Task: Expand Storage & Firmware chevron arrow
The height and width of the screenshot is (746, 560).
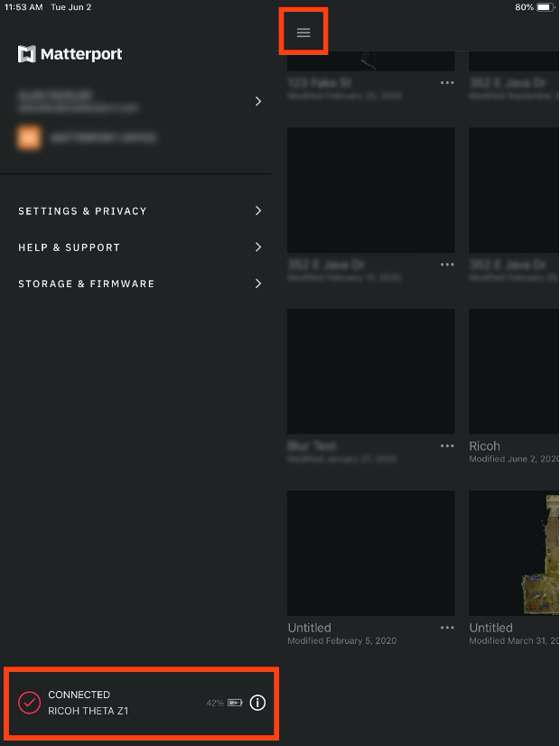Action: point(258,284)
